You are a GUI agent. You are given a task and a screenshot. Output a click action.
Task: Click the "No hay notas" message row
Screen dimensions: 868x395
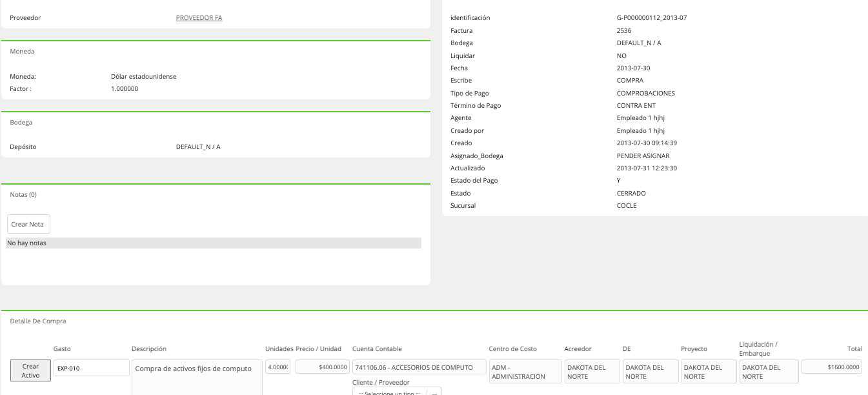tap(214, 243)
